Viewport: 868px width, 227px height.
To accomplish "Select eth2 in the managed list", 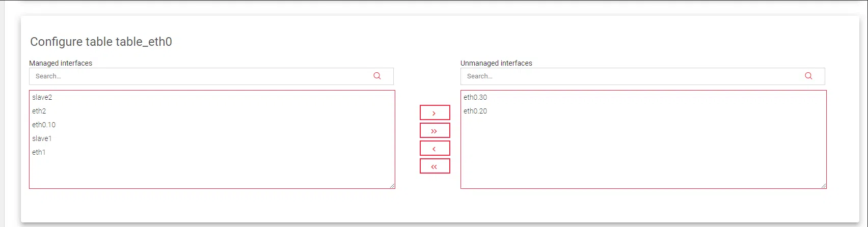I will pyautogui.click(x=39, y=111).
